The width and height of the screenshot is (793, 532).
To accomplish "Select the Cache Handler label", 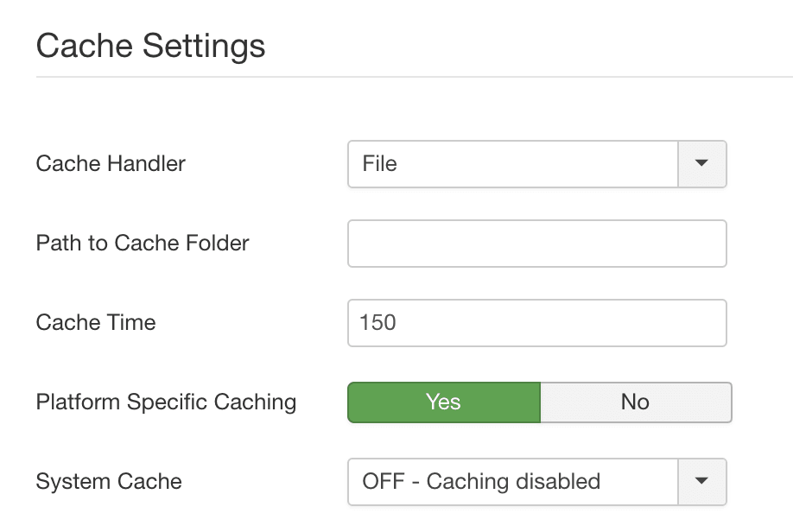I will [110, 164].
